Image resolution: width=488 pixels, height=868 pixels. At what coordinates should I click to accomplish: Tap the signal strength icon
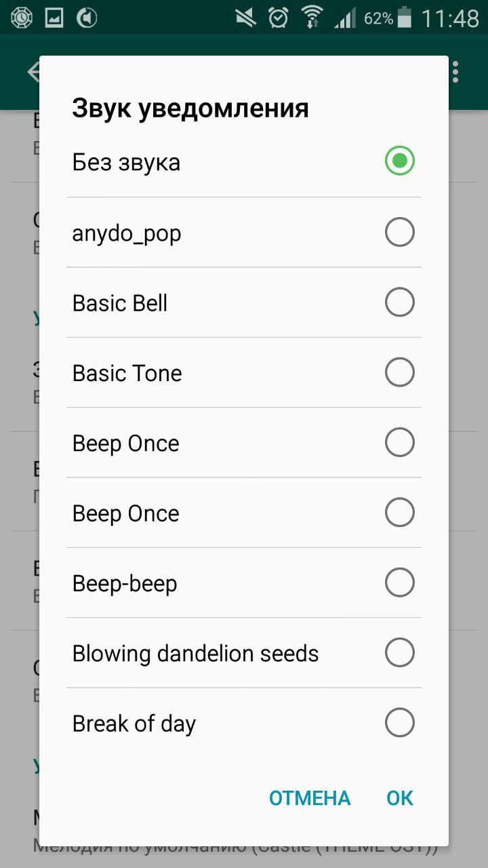click(344, 18)
